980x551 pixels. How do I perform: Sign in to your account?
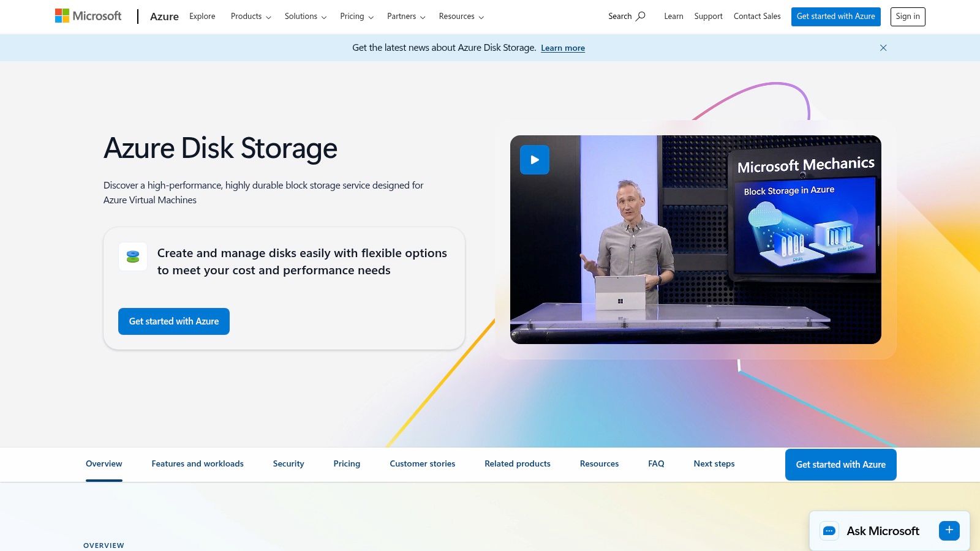908,17
